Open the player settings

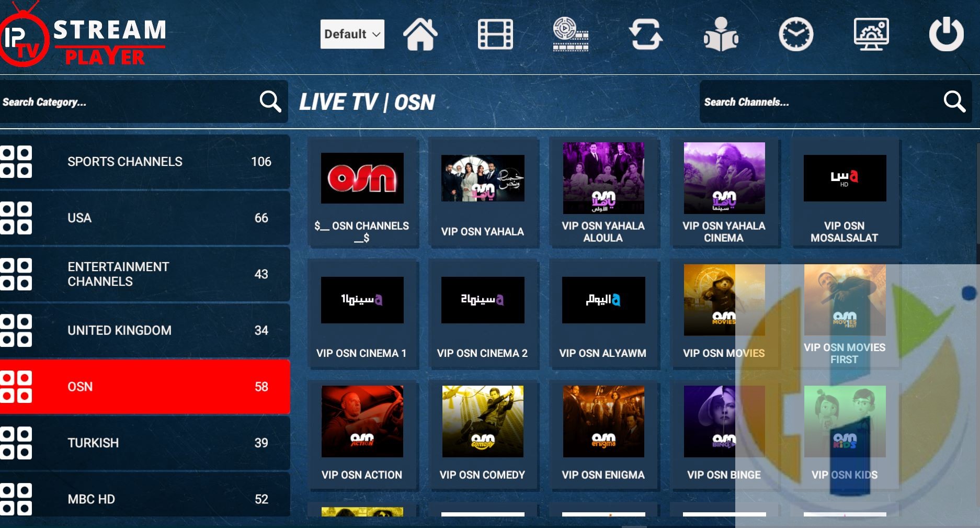pyautogui.click(x=871, y=35)
